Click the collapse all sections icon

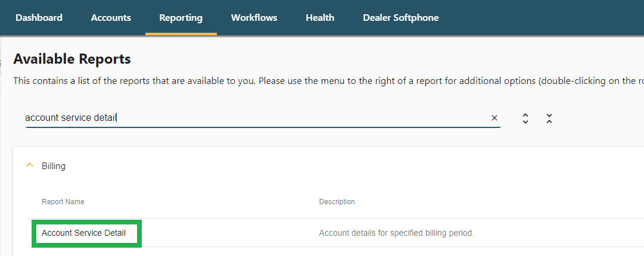(549, 118)
